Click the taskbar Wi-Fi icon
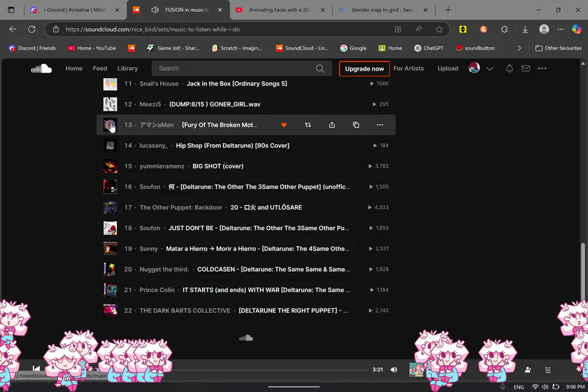This screenshot has width=588, height=392. pos(535,387)
